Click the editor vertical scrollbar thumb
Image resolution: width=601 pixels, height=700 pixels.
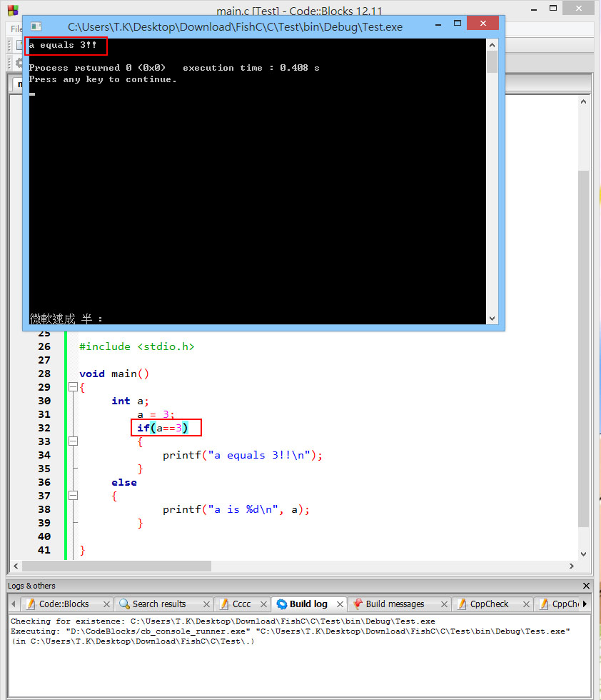click(584, 349)
